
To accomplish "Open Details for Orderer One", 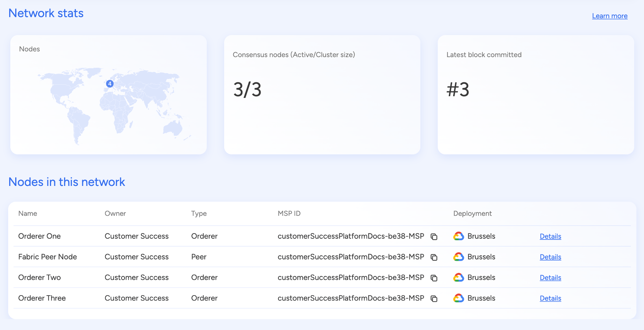I will (x=550, y=236).
